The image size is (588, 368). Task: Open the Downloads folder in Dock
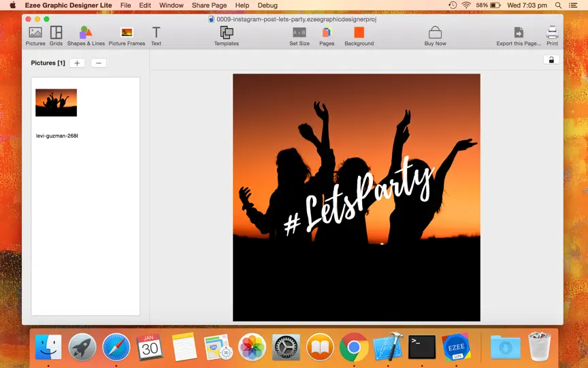505,347
